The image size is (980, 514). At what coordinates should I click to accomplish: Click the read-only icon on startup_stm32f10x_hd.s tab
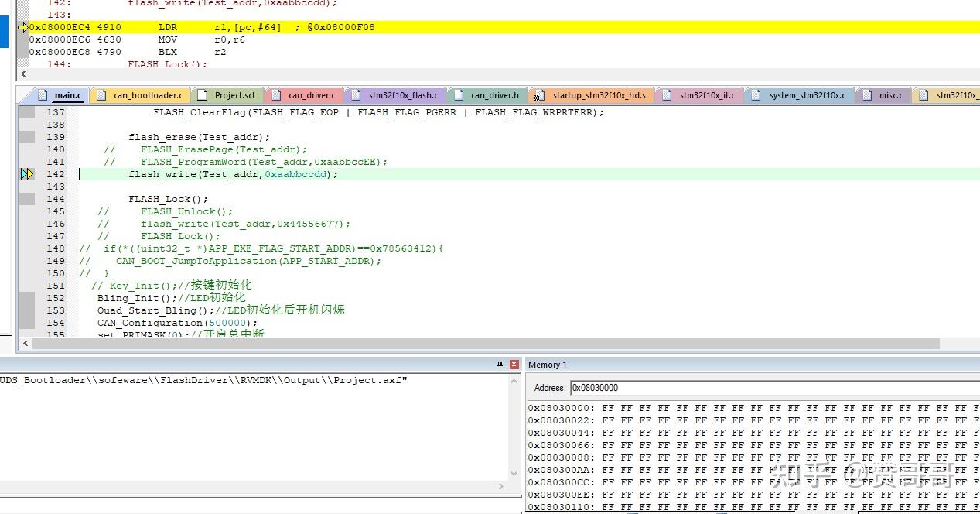(539, 95)
